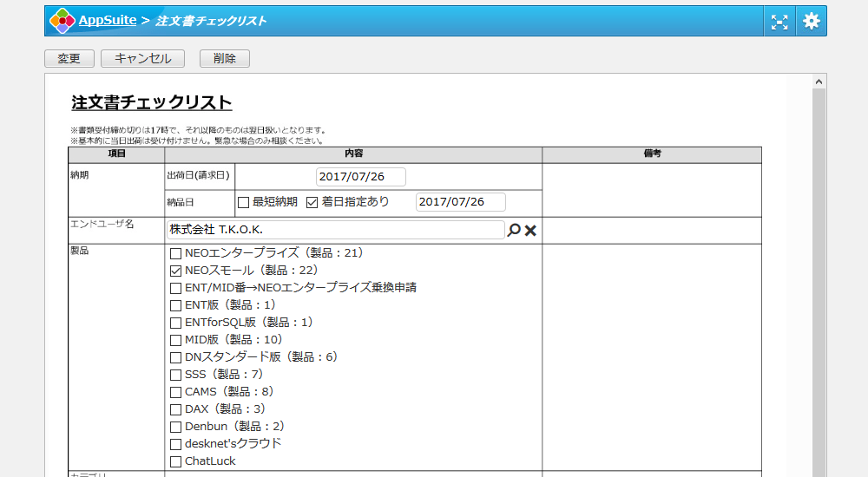Clear end user name with X icon
868x477 pixels.
click(531, 230)
